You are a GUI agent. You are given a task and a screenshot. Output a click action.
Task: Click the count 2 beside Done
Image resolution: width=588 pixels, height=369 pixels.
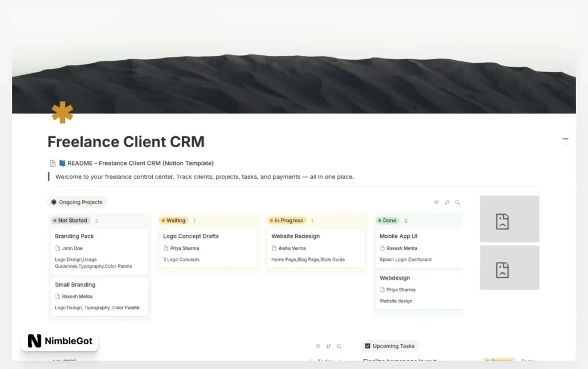(x=405, y=221)
